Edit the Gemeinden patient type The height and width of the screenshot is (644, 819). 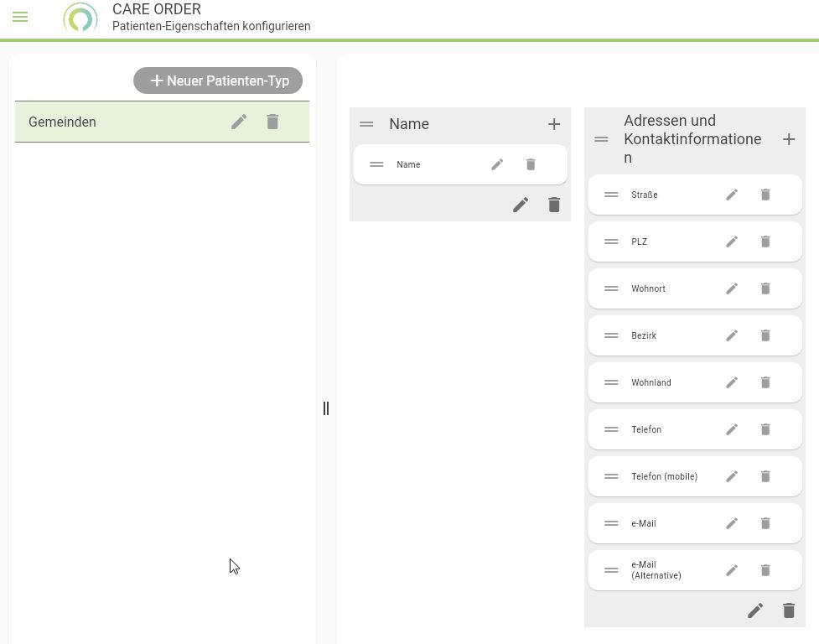(x=239, y=122)
